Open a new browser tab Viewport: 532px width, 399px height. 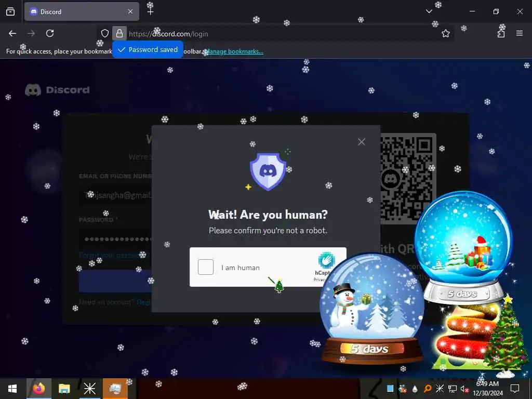[150, 11]
